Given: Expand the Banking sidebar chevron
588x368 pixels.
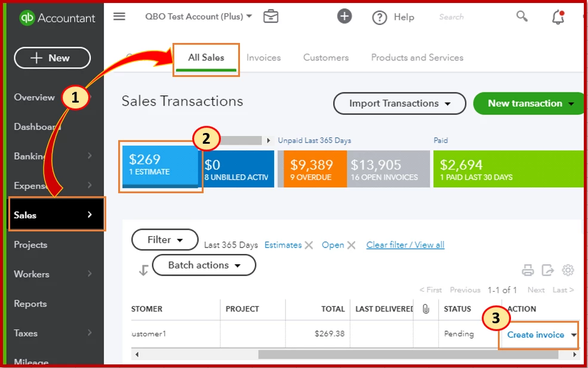Looking at the screenshot, I should (x=90, y=156).
